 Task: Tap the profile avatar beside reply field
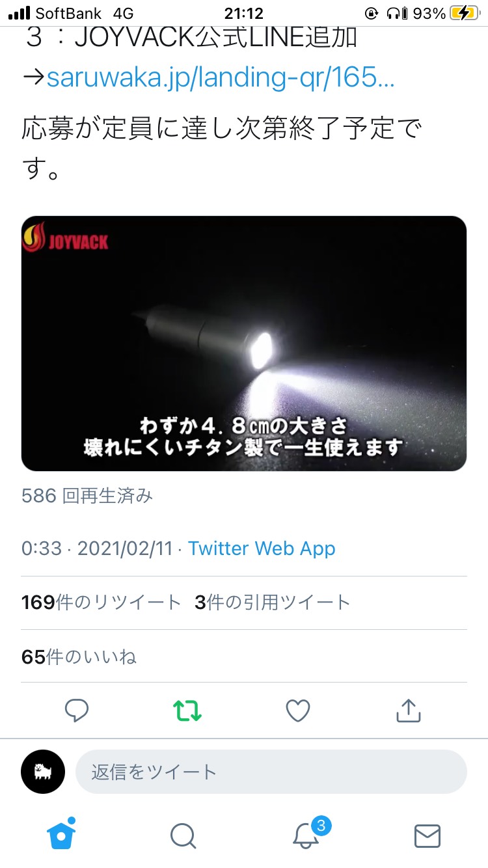click(43, 772)
